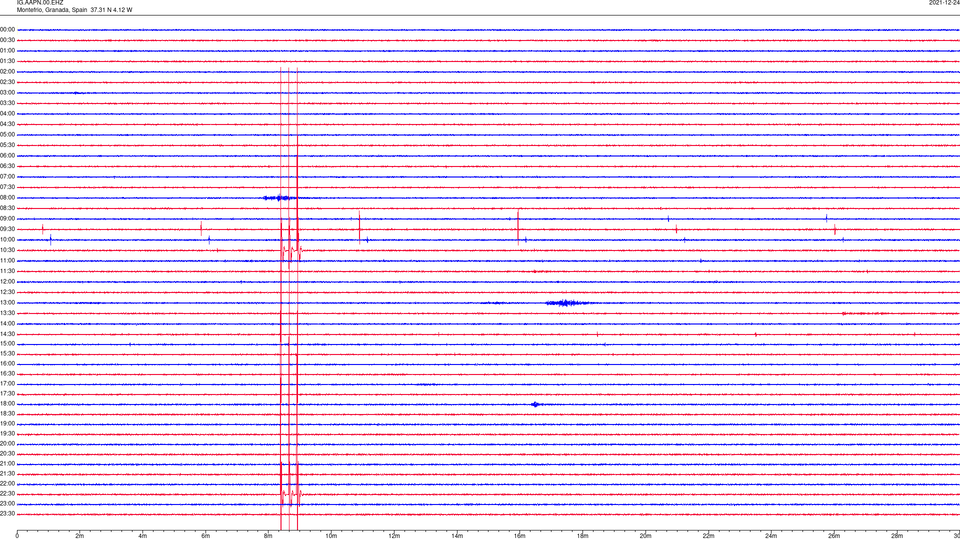Select the 07:30 trace time label
The width and height of the screenshot is (960, 540).
tap(8, 187)
